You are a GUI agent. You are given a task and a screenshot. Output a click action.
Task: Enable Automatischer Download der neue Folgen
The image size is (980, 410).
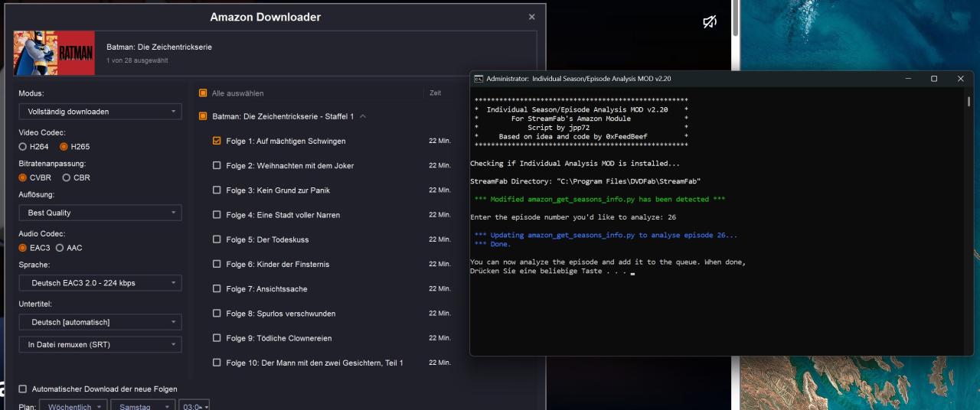(23, 389)
